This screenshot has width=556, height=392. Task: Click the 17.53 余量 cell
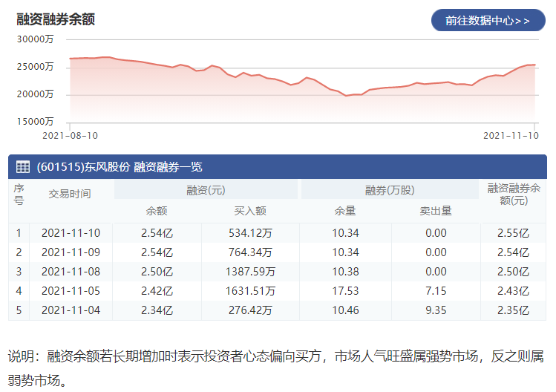pyautogui.click(x=345, y=291)
